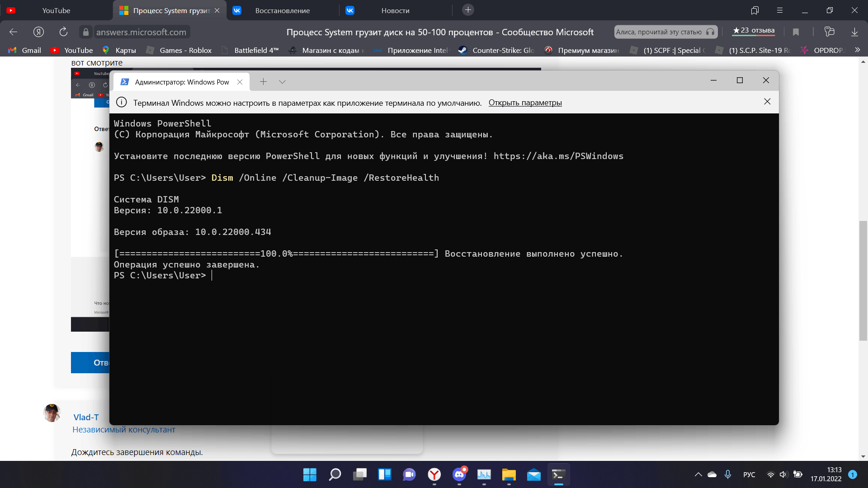Click Открыть параметры link in terminal
868x488 pixels.
tap(525, 103)
